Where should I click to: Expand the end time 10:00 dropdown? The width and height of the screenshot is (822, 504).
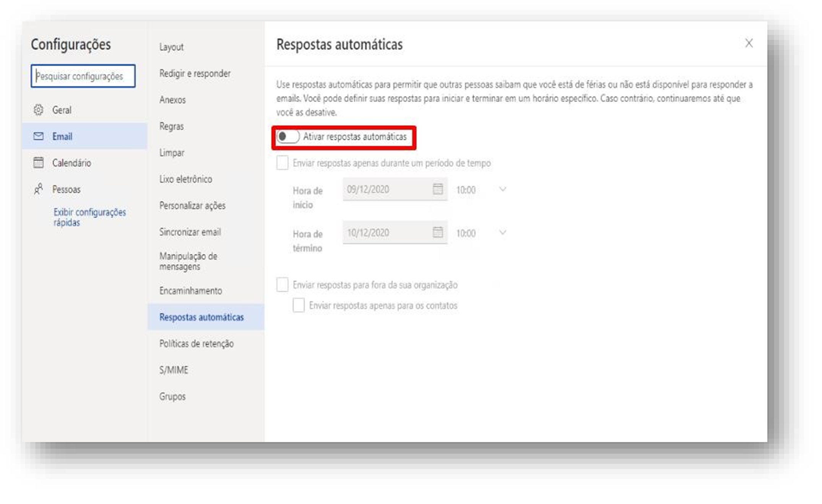[502, 232]
